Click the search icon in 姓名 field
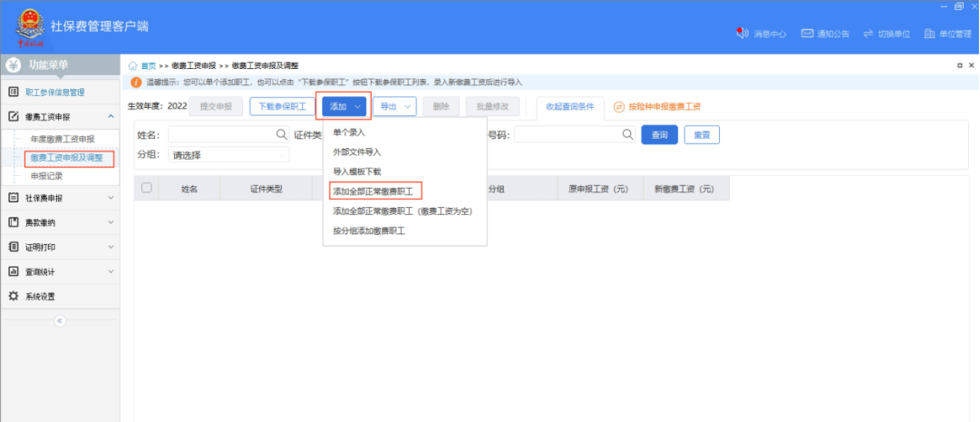The width and height of the screenshot is (980, 422). click(x=281, y=134)
